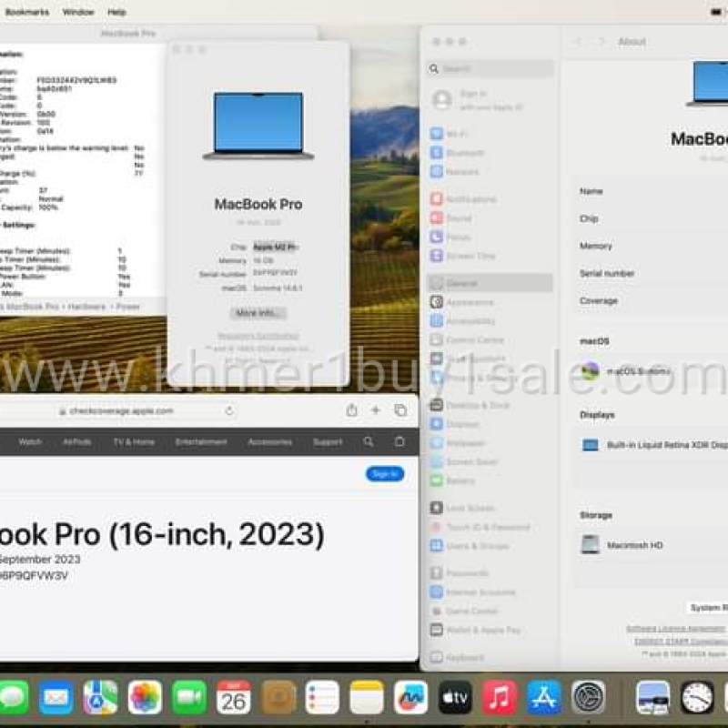728x728 pixels.
Task: Open Wi-Fi settings in the sidebar
Action: (x=490, y=134)
